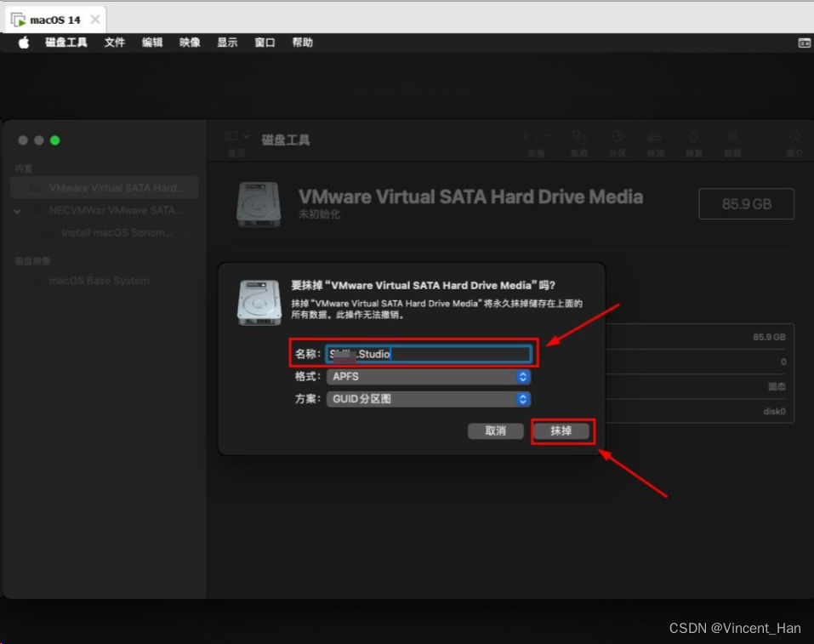This screenshot has height=644, width=814.
Task: Click the VMware Virtual SATA Hard Drive Media heading
Action: (470, 197)
